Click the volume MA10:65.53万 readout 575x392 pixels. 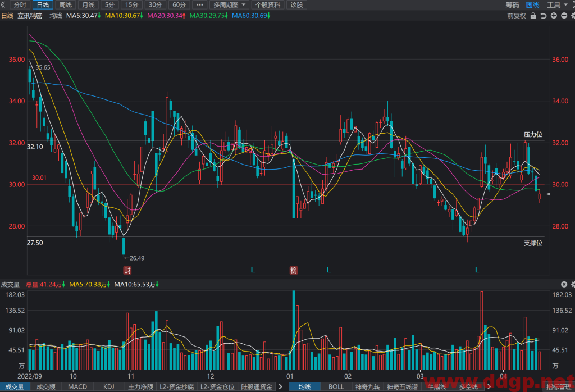click(x=136, y=285)
